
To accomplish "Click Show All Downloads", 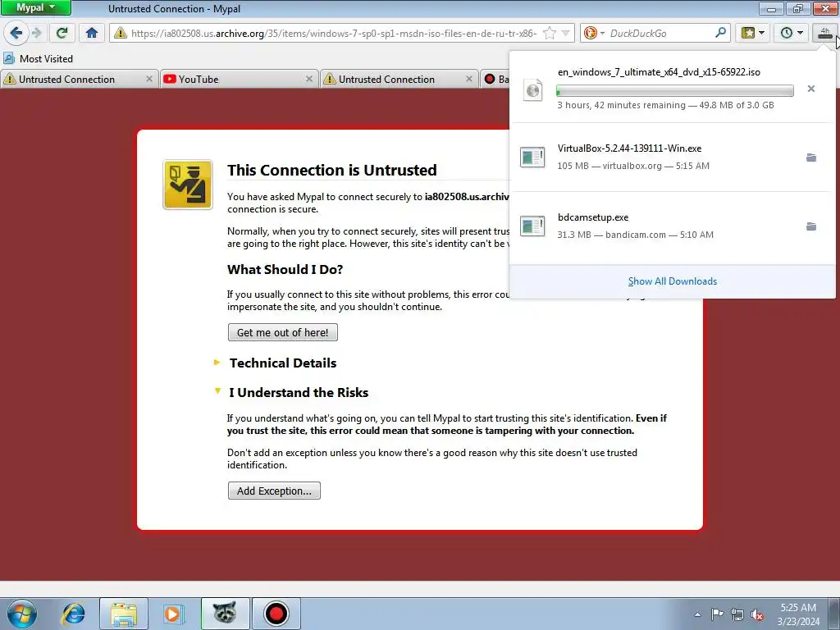I will click(673, 281).
